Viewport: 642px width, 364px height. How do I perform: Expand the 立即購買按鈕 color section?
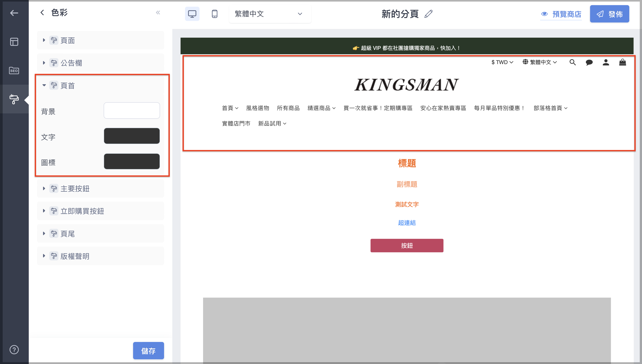coord(101,211)
